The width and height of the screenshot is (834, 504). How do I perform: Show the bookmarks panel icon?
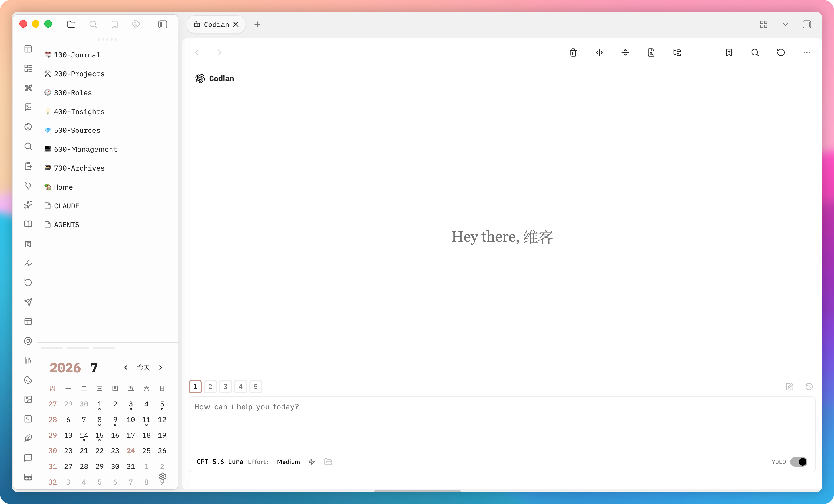(x=114, y=24)
